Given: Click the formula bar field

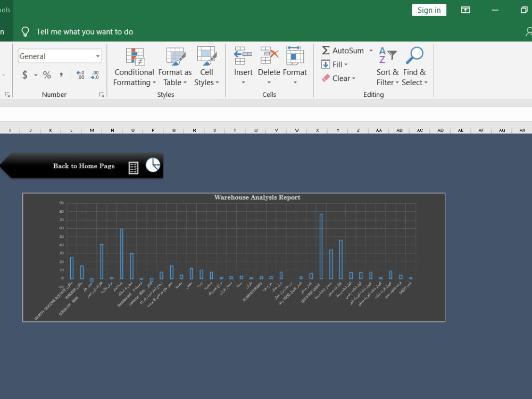Looking at the screenshot, I should click(266, 114).
